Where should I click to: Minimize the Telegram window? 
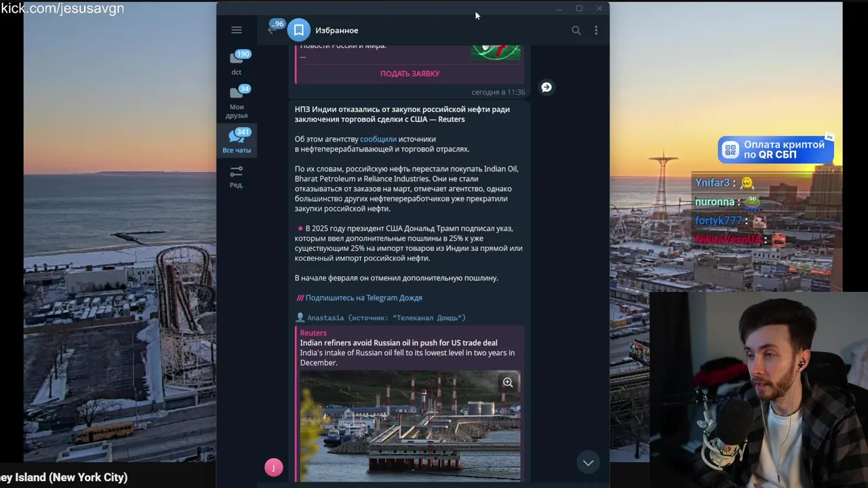coord(559,9)
